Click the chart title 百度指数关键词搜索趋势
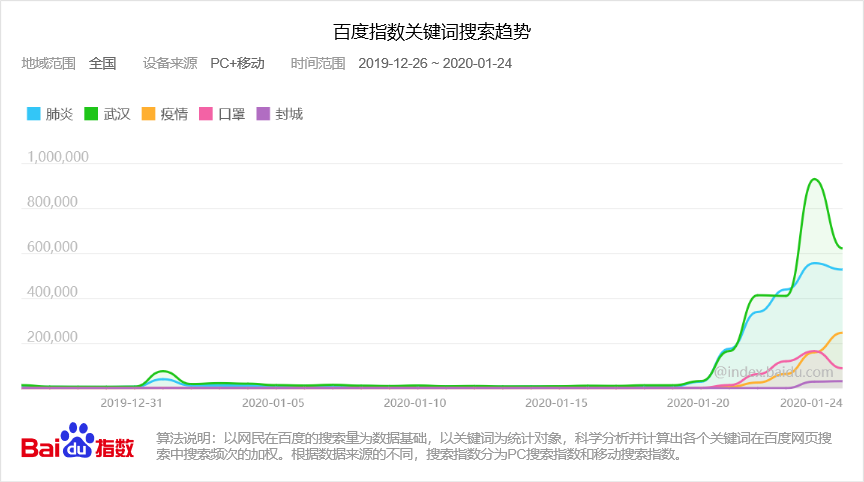 [432, 32]
